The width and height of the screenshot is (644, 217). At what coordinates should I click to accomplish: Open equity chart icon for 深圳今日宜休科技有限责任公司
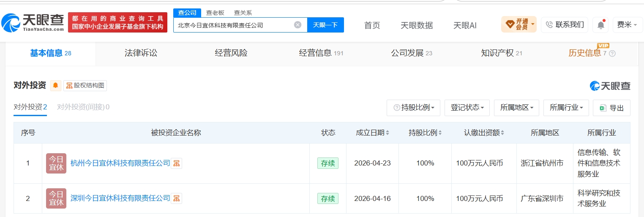coord(176,198)
